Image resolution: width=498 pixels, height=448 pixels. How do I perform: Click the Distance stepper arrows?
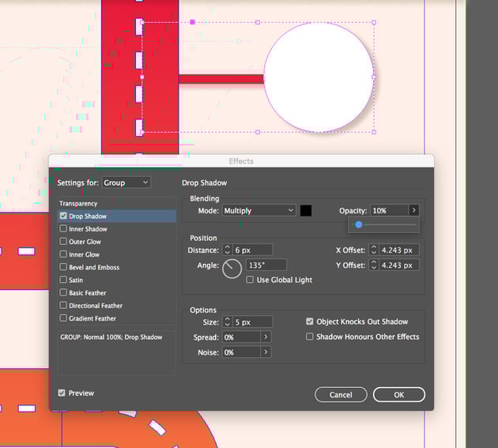pos(227,250)
